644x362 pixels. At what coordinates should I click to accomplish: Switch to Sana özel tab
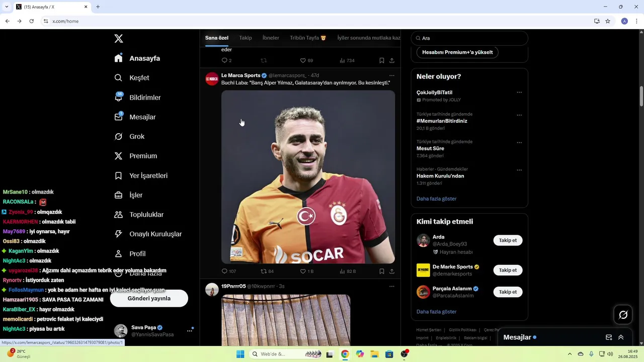217,38
